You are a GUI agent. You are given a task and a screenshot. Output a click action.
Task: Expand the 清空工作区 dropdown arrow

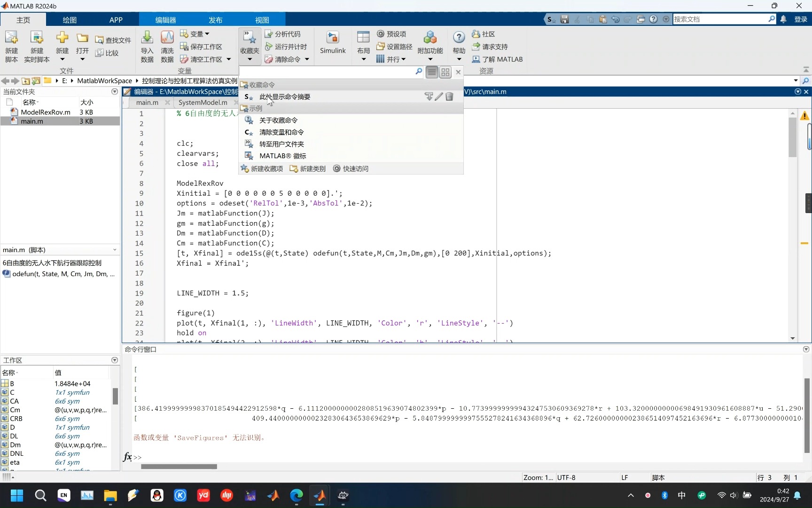[229, 59]
